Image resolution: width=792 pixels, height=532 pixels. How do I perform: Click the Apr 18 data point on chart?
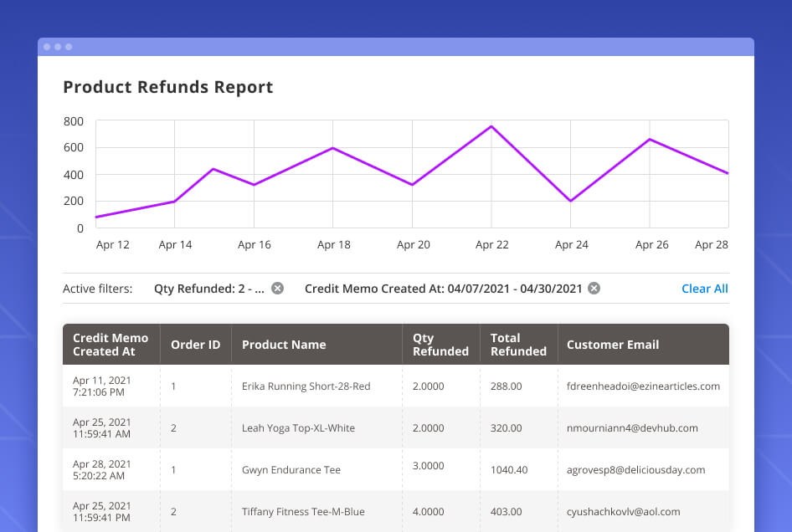[x=332, y=148]
